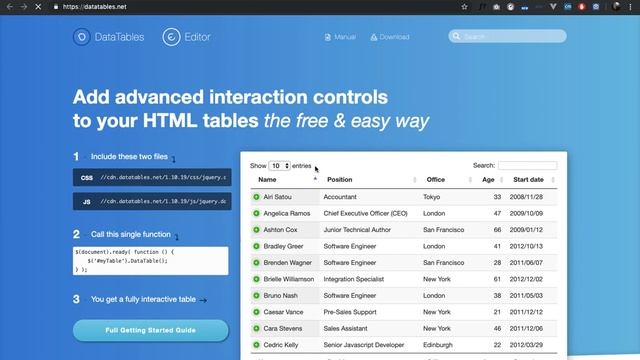The width and height of the screenshot is (640, 360).
Task: Click the Sales Assistant cell
Action: (x=345, y=328)
